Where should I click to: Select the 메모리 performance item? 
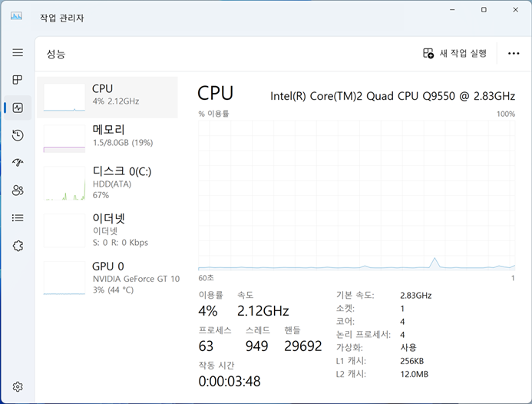pyautogui.click(x=110, y=136)
